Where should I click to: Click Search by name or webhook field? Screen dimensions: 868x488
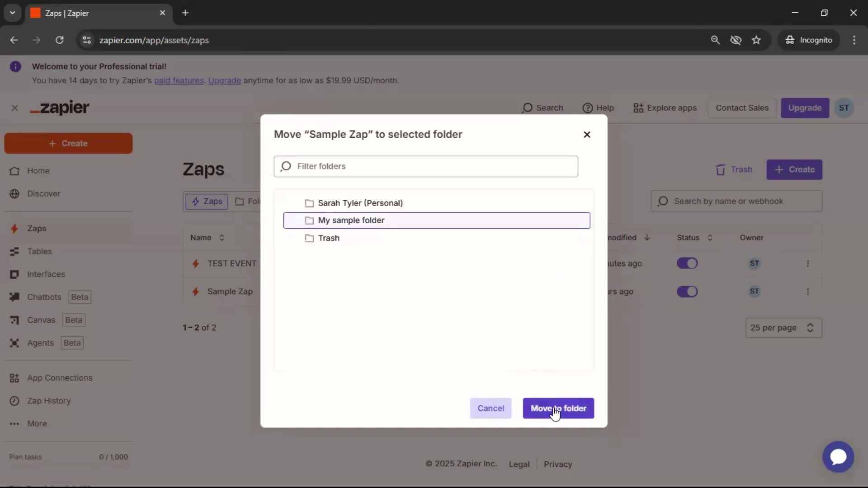(736, 201)
